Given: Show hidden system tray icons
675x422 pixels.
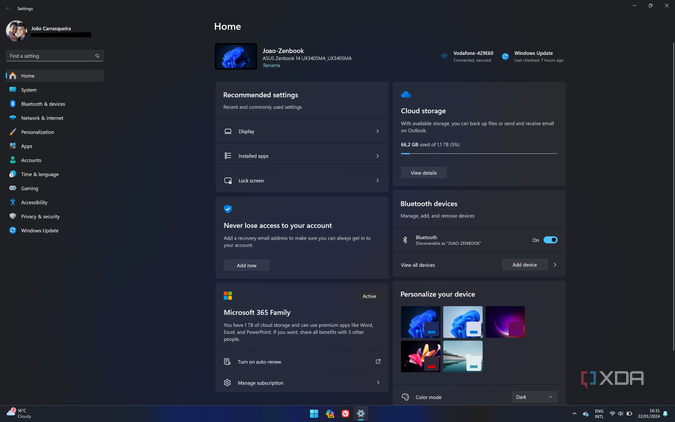Looking at the screenshot, I should tap(574, 414).
